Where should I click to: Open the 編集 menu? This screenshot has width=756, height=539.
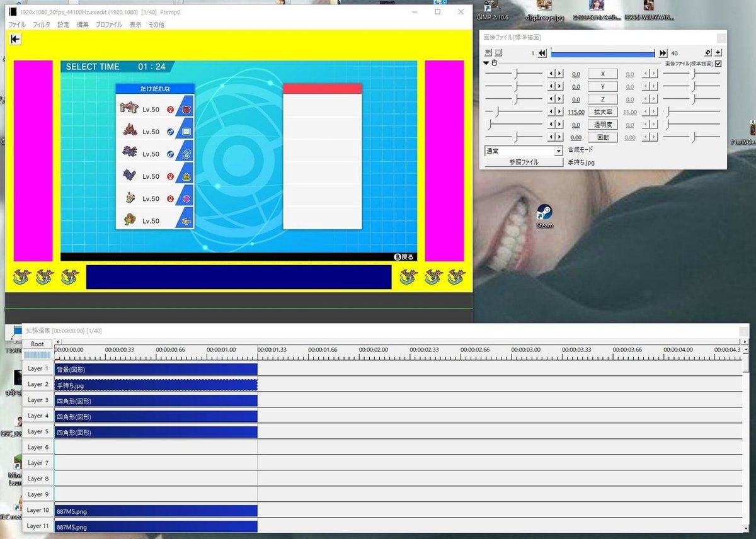(x=83, y=25)
